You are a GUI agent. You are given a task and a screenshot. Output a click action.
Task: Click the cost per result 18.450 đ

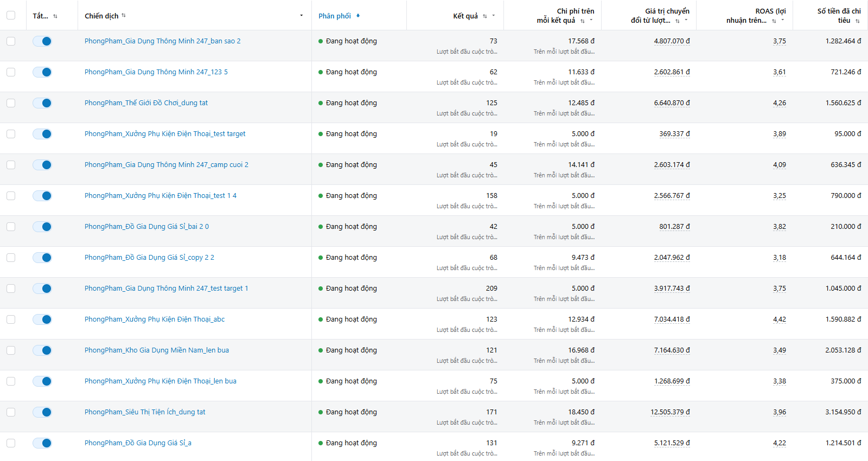582,412
